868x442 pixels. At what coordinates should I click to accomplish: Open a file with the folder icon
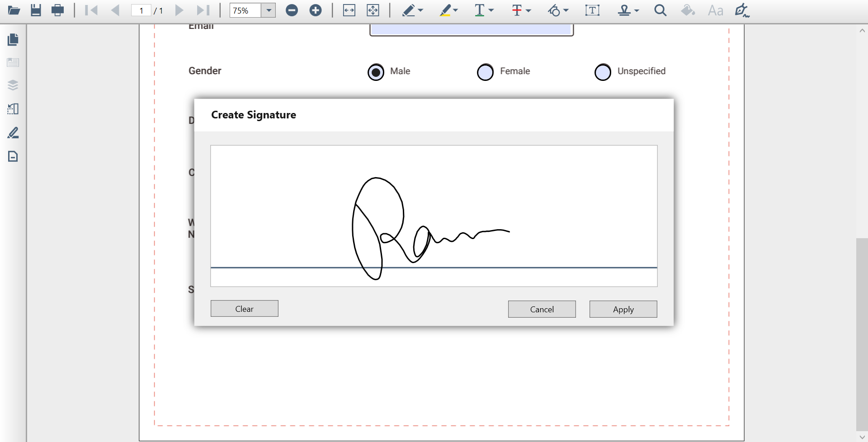[x=14, y=10]
